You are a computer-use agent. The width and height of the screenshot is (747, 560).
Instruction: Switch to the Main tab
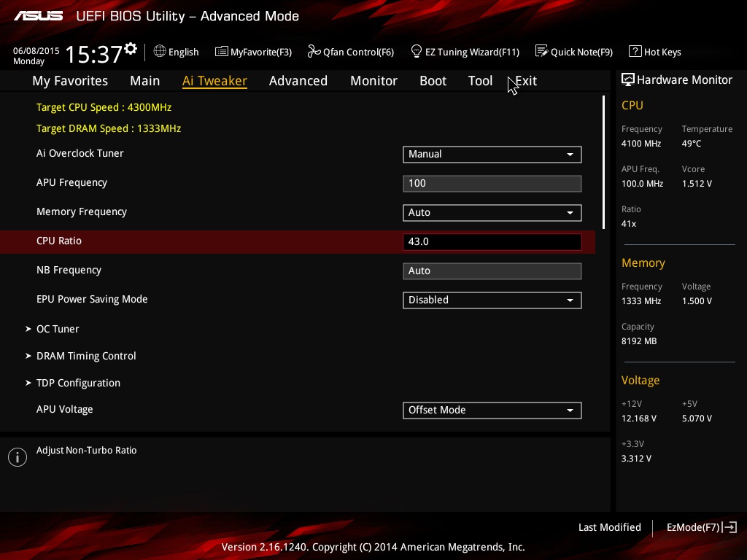click(145, 81)
